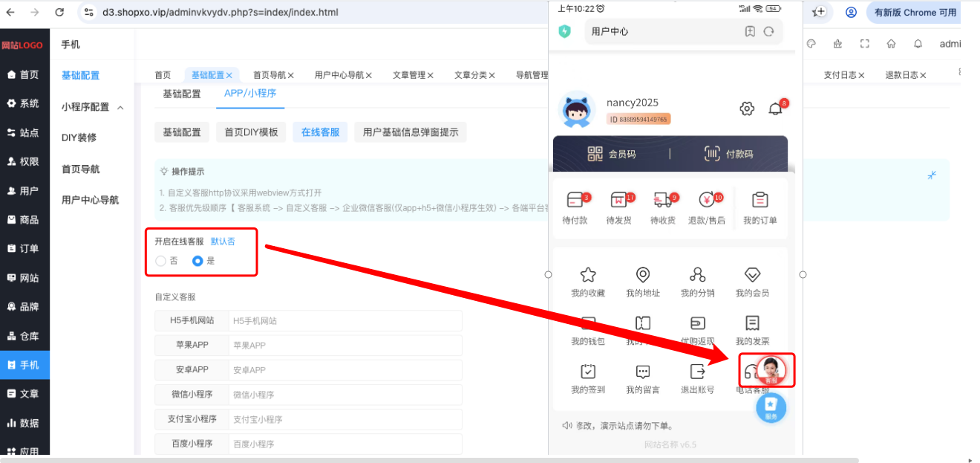The image size is (980, 463).
Task: Select the 否 radio for online service
Action: tap(161, 261)
